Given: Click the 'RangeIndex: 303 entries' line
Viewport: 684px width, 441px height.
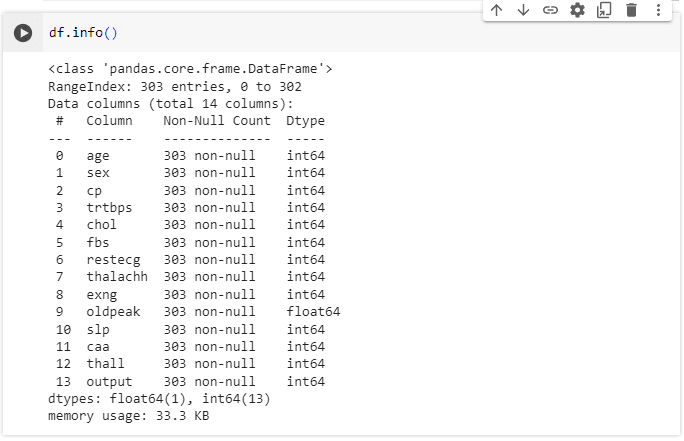Looking at the screenshot, I should point(174,87).
